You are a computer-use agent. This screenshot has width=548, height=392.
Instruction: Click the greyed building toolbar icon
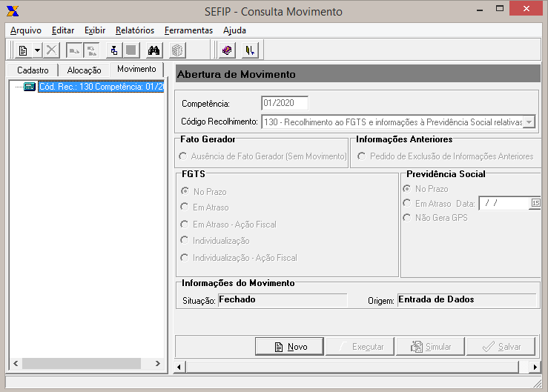pyautogui.click(x=176, y=50)
